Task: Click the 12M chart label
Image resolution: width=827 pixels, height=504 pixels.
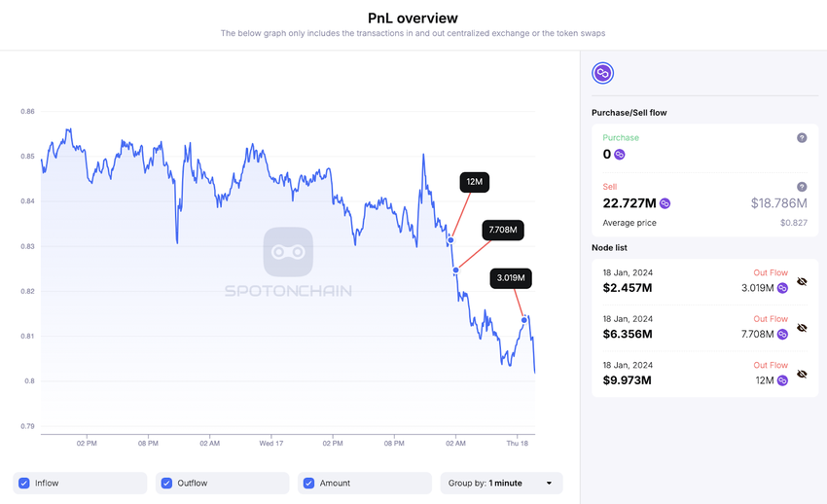Action: [475, 182]
